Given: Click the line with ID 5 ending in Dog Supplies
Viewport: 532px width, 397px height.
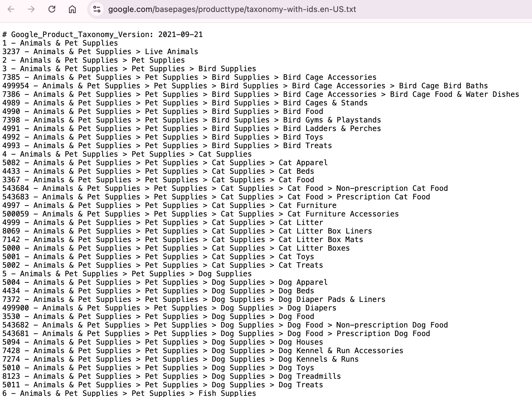Looking at the screenshot, I should (127, 274).
